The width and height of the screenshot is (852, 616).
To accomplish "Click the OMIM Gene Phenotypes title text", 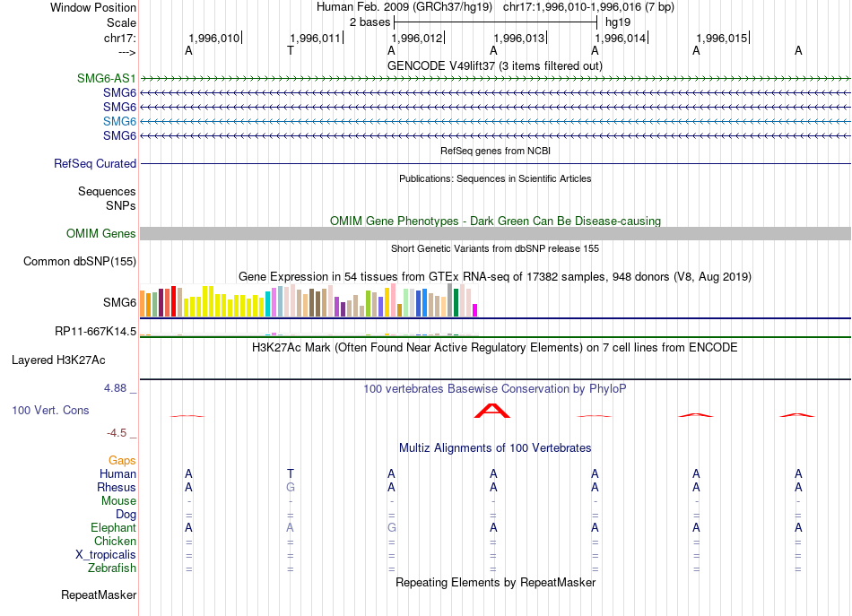I will tap(496, 221).
